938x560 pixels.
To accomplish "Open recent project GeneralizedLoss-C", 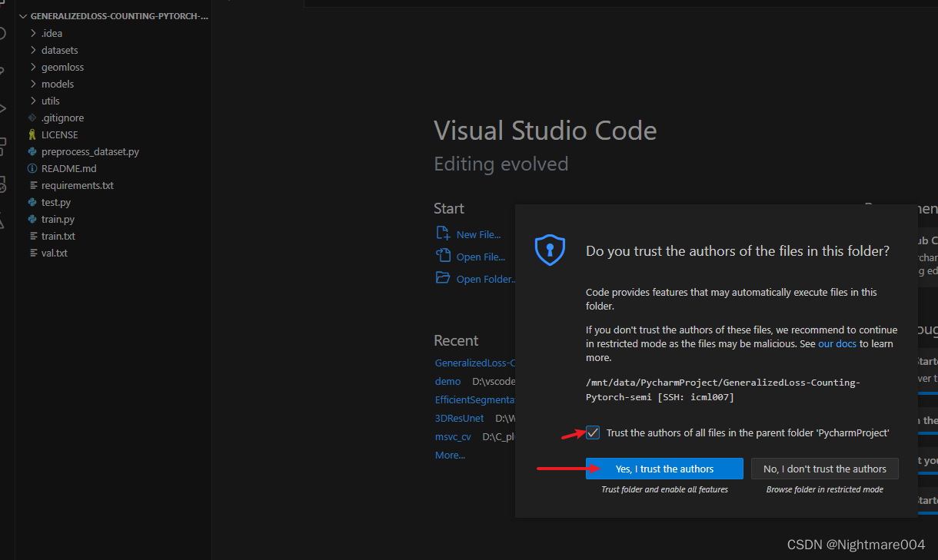I will coord(474,363).
